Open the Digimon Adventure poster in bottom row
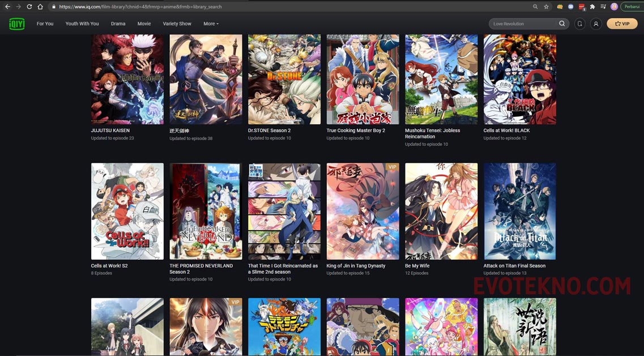Image resolution: width=644 pixels, height=356 pixels. [284, 327]
